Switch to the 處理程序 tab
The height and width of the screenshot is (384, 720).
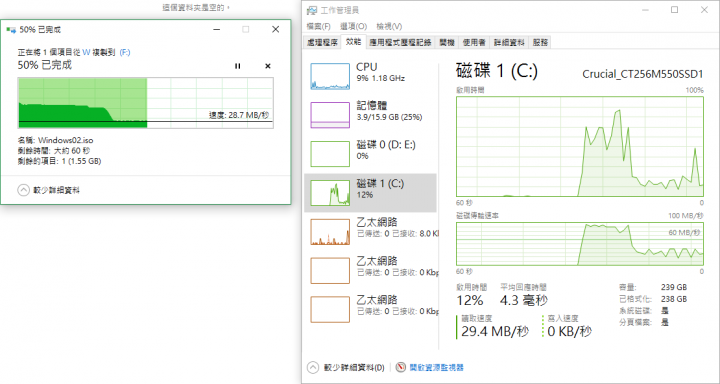[322, 43]
